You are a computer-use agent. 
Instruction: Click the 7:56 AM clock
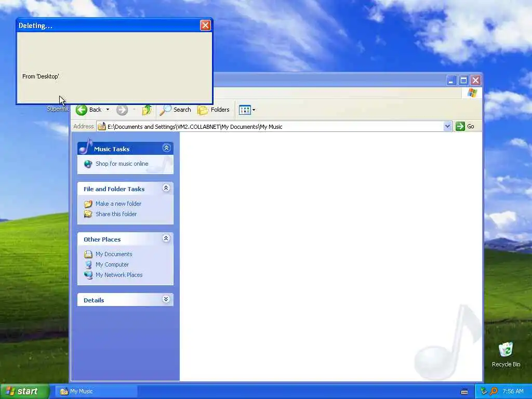513,392
